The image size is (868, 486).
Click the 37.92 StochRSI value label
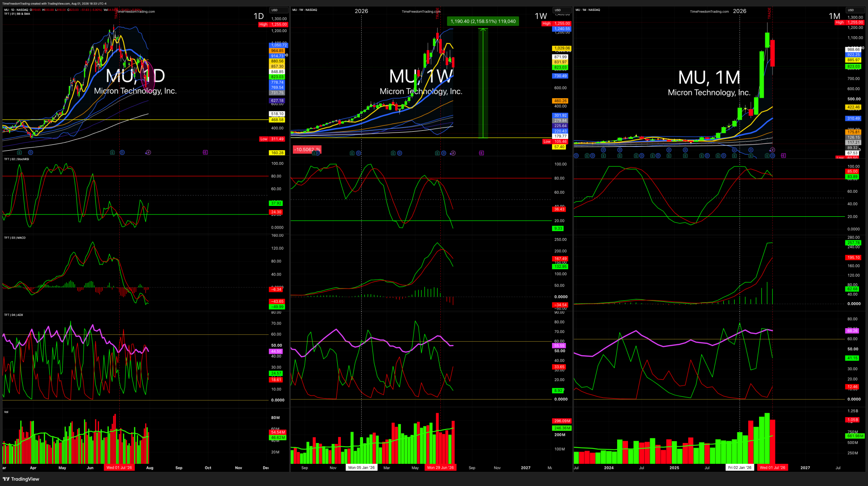pos(276,204)
